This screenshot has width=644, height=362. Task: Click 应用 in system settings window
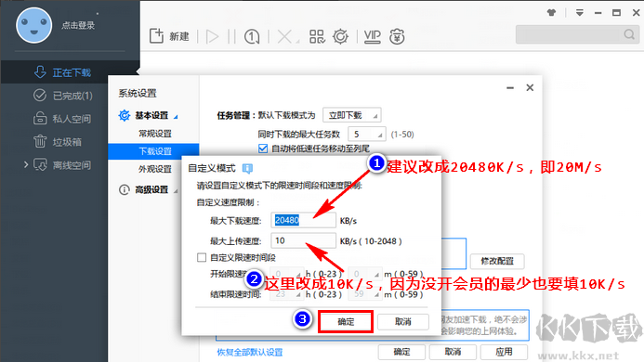pos(504,352)
